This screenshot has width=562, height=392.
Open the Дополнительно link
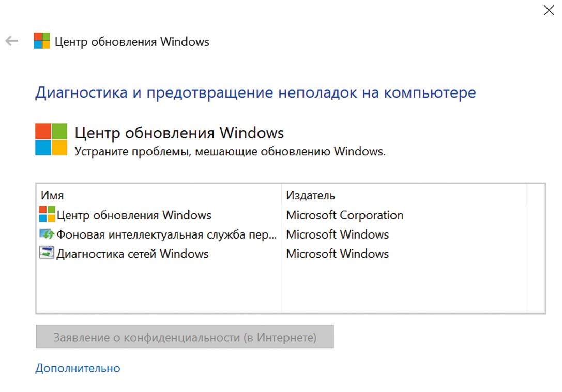pos(78,368)
